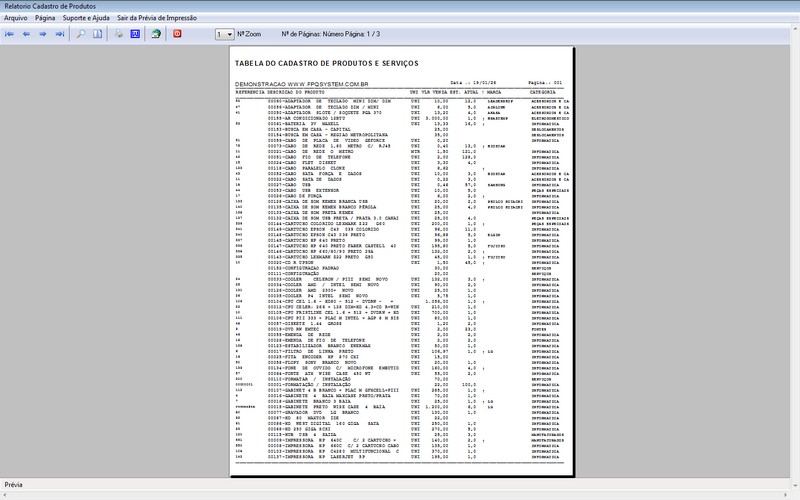Click Sair da Prévia de Impressão
The width and height of the screenshot is (800, 500).
[x=157, y=18]
